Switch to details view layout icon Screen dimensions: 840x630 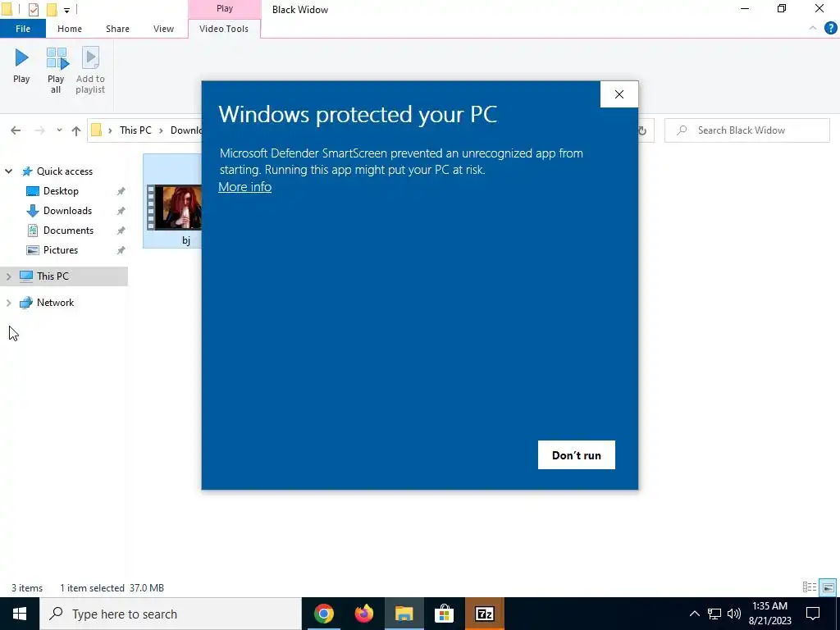click(x=810, y=587)
